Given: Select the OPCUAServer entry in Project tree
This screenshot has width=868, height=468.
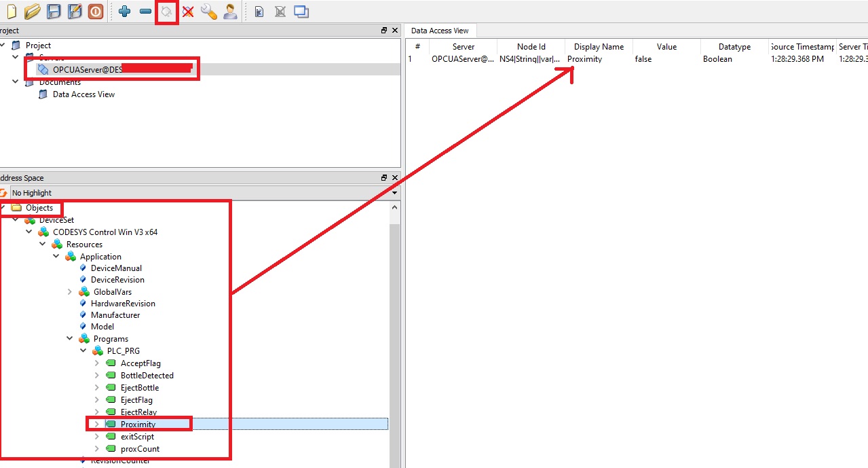Looking at the screenshot, I should click(x=88, y=69).
